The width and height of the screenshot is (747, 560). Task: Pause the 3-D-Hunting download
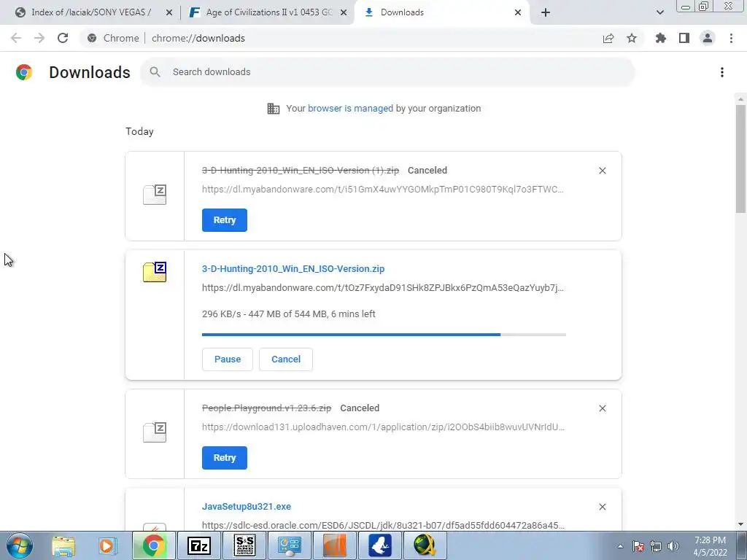pos(228,359)
